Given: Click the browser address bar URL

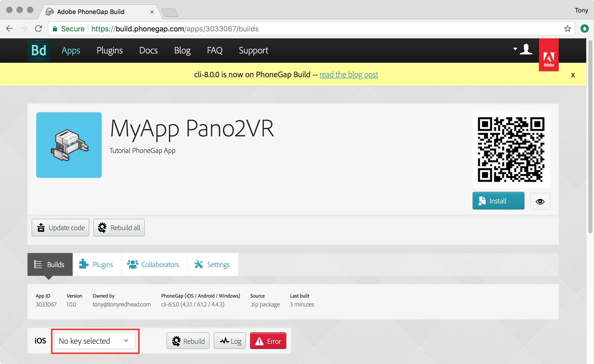Looking at the screenshot, I should 175,29.
